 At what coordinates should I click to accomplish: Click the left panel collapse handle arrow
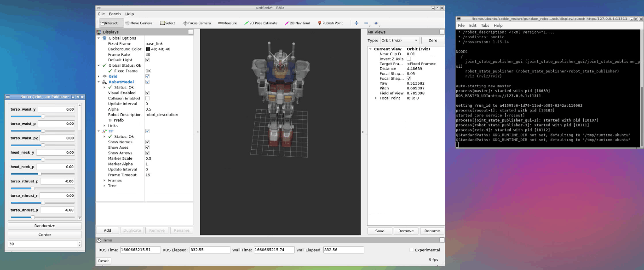(x=197, y=132)
